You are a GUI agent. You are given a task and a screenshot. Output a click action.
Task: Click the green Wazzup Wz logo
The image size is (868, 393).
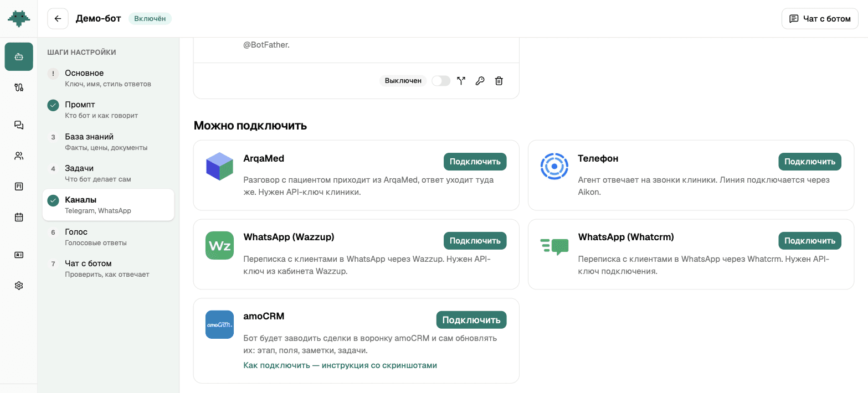(220, 245)
